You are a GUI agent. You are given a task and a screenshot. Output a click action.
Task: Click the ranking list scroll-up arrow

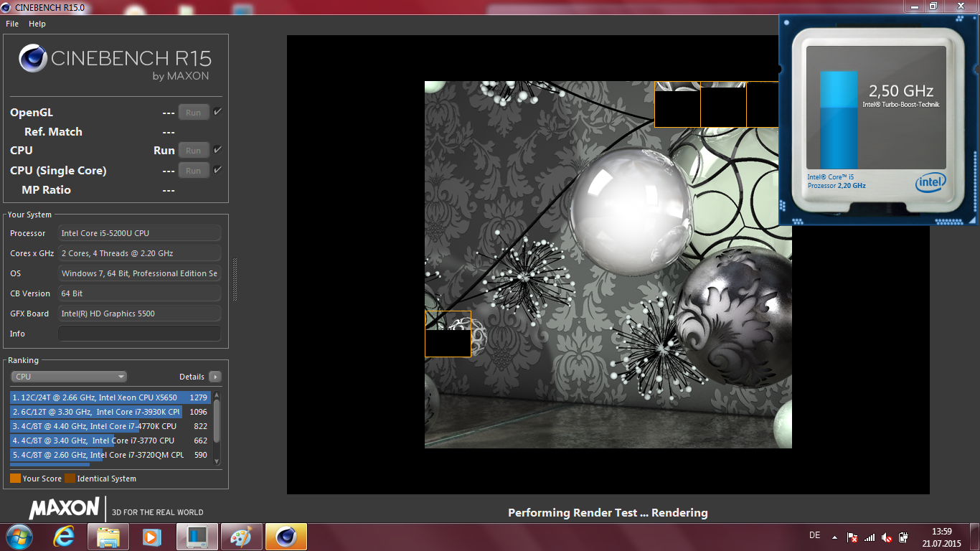pos(217,395)
